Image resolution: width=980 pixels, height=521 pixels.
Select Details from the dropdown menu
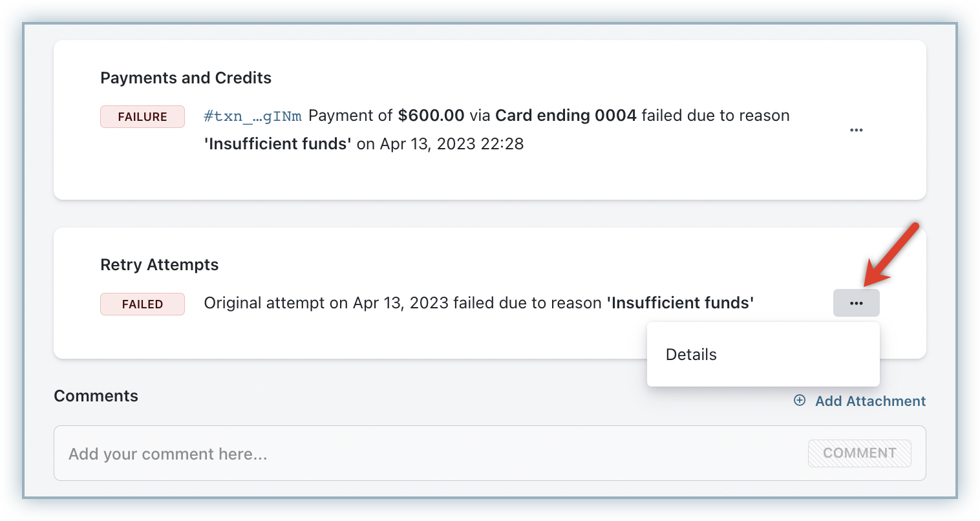[x=691, y=354]
